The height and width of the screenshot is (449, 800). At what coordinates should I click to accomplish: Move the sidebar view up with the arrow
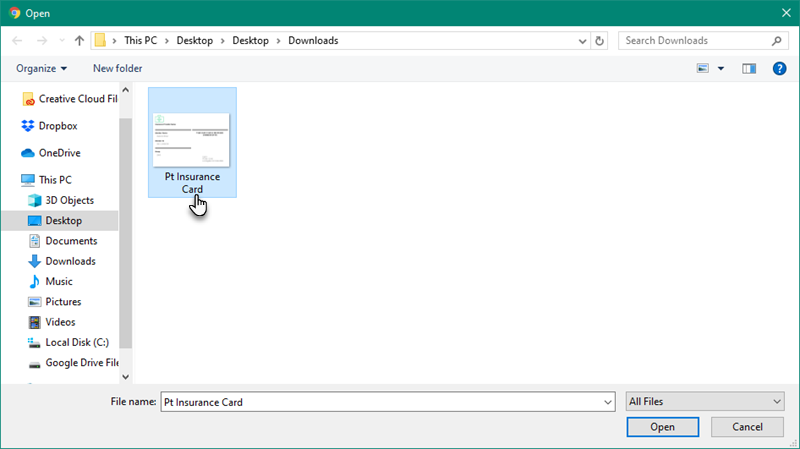(126, 90)
